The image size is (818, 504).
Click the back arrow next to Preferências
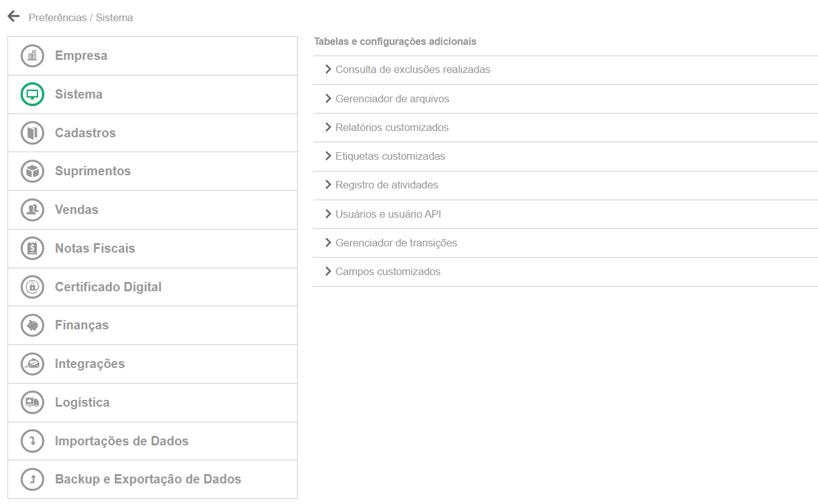[14, 16]
